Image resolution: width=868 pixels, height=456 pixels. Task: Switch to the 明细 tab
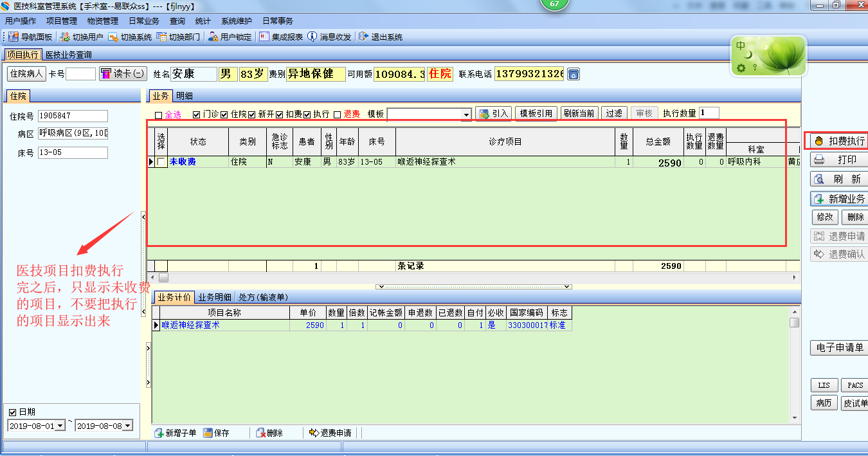pyautogui.click(x=185, y=96)
